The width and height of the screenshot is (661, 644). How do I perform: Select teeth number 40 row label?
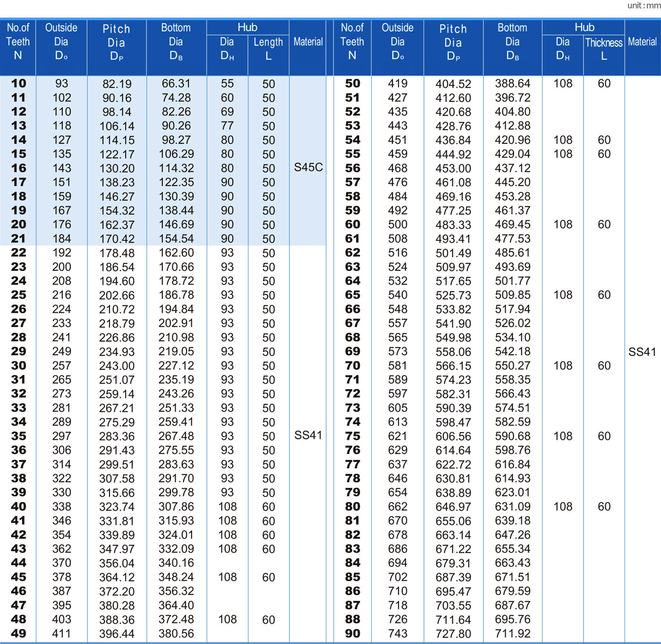pyautogui.click(x=18, y=507)
